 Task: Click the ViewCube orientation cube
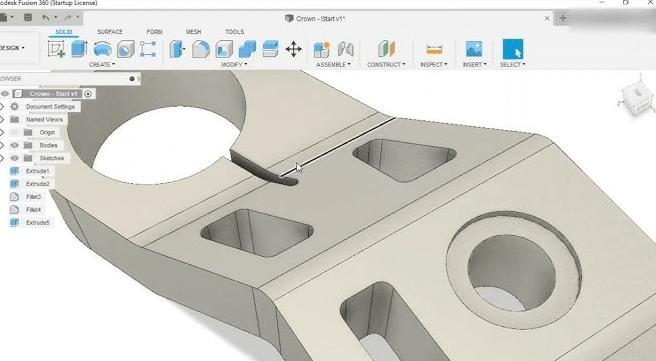click(637, 98)
